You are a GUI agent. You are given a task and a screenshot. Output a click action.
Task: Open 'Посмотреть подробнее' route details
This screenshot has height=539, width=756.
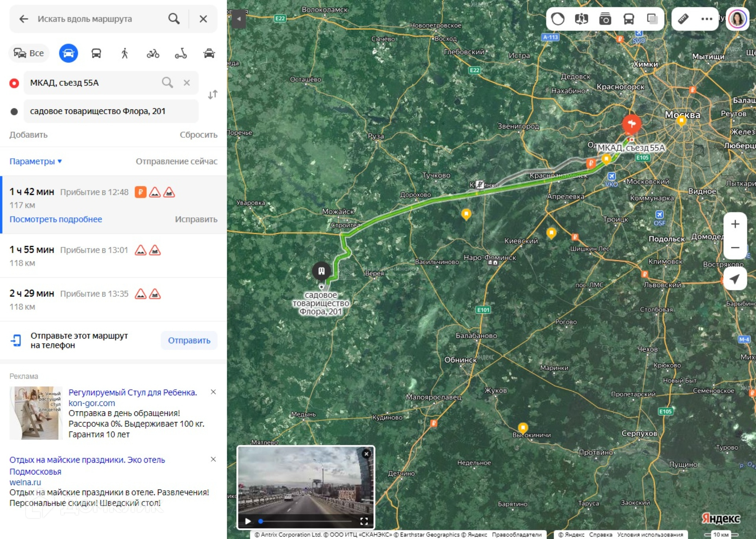[x=56, y=219]
